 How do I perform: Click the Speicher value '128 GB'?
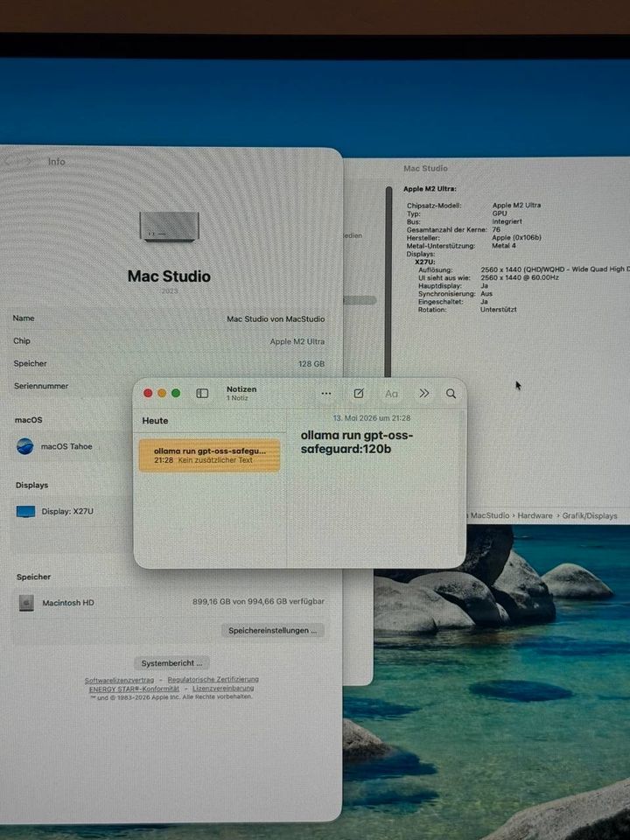coord(311,364)
